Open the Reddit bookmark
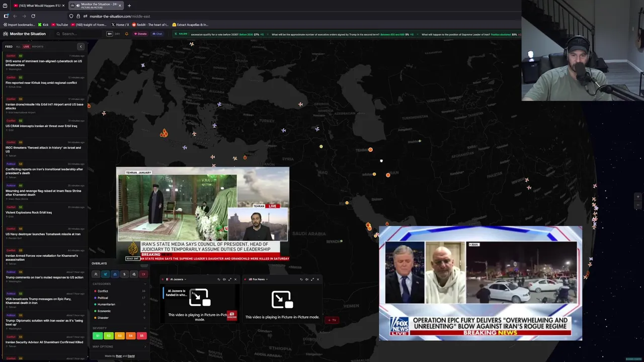Viewport: 644px width, 362px height. tap(150, 25)
